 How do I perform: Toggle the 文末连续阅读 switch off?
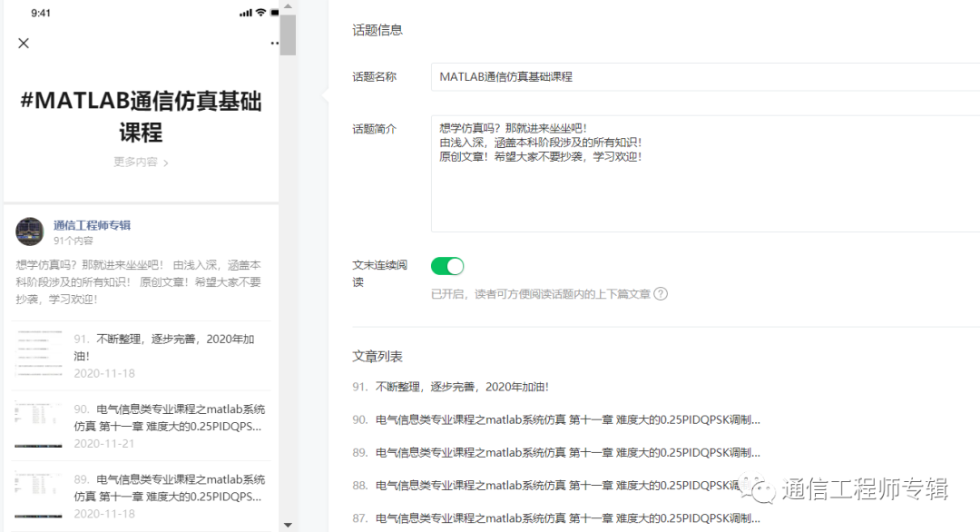[447, 266]
